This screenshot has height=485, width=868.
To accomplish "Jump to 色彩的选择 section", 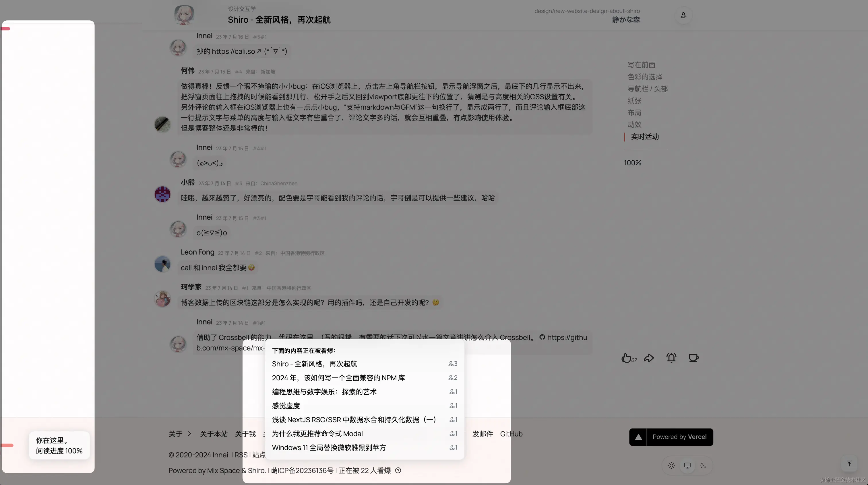I will [645, 77].
